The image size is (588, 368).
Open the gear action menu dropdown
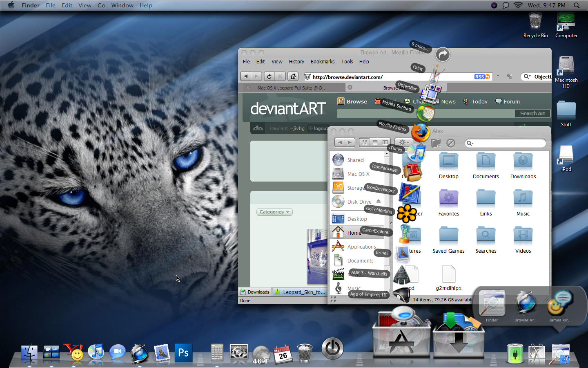403,142
